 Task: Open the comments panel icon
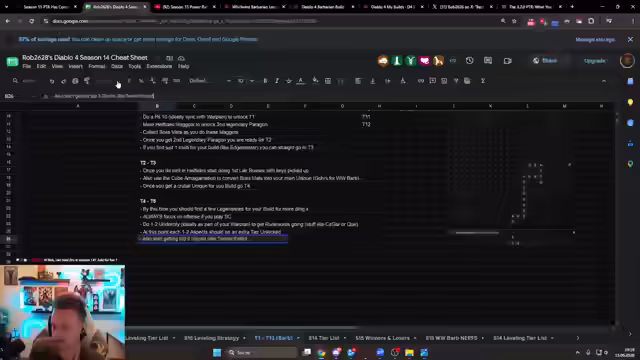[488, 61]
